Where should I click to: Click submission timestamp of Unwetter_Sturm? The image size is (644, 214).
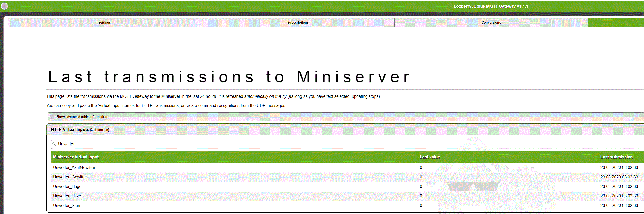point(619,206)
